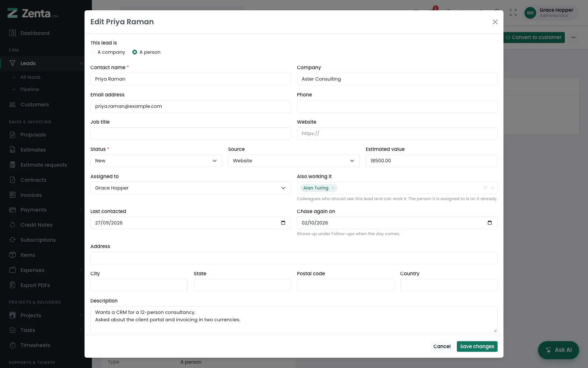Viewport: 588px width, 368px height.
Task: Select the A company radio option
Action: (93, 52)
